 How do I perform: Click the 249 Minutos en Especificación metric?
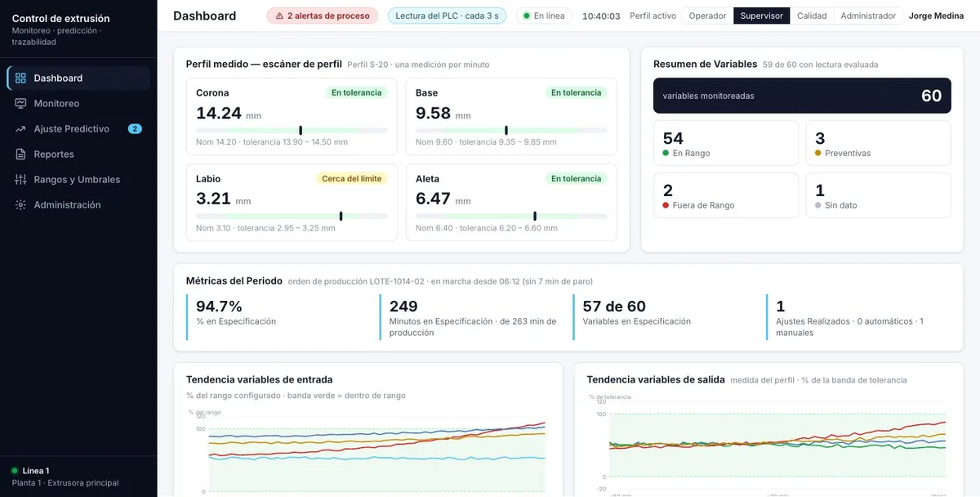point(471,316)
